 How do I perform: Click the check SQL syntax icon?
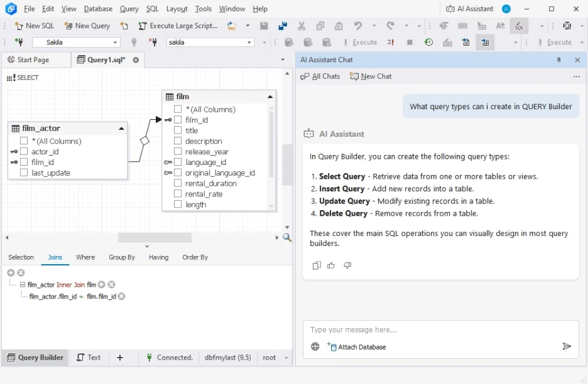519,26
